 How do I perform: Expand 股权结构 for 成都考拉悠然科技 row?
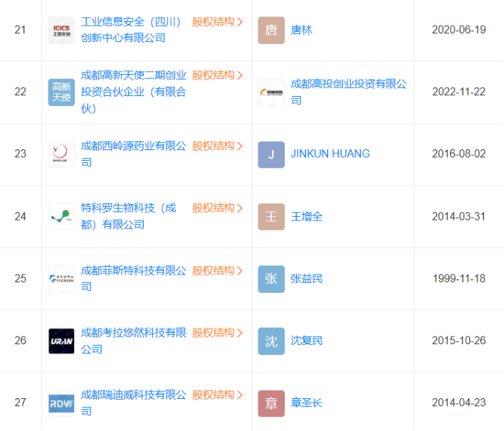click(x=217, y=332)
